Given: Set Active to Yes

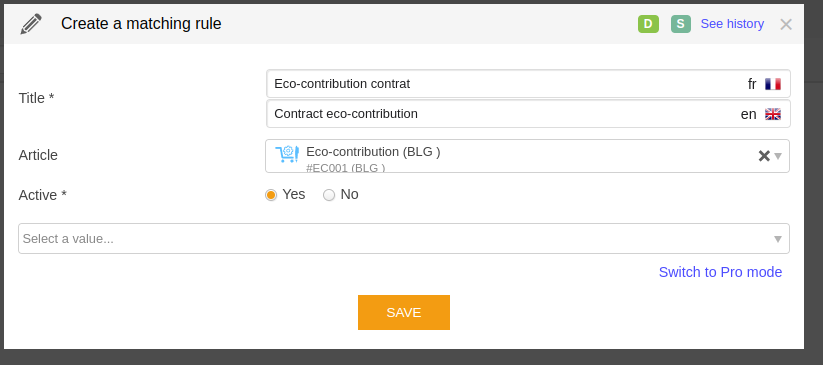Looking at the screenshot, I should pos(271,195).
